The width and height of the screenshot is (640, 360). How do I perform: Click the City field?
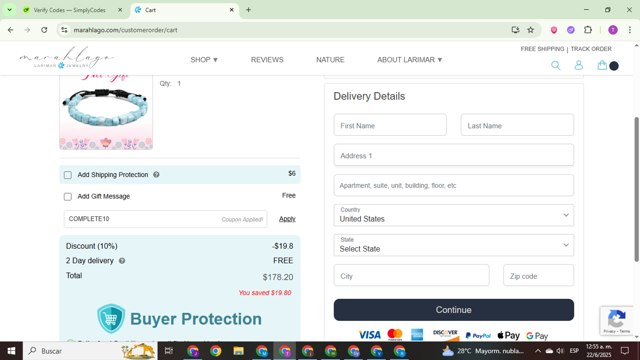411,276
